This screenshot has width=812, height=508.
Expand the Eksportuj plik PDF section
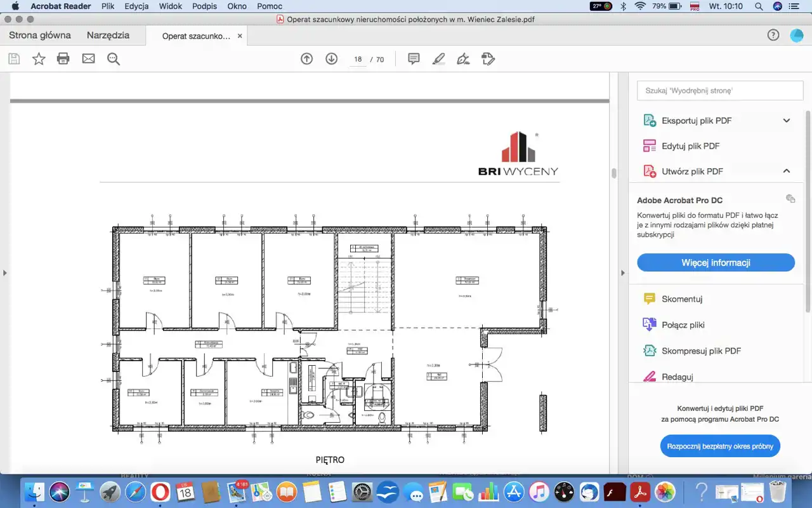[x=786, y=121]
